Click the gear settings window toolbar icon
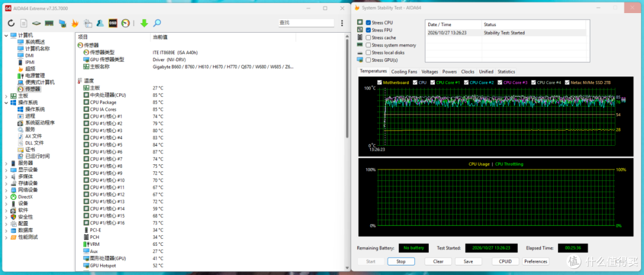Screen dimensions: 644x275 click(88, 23)
